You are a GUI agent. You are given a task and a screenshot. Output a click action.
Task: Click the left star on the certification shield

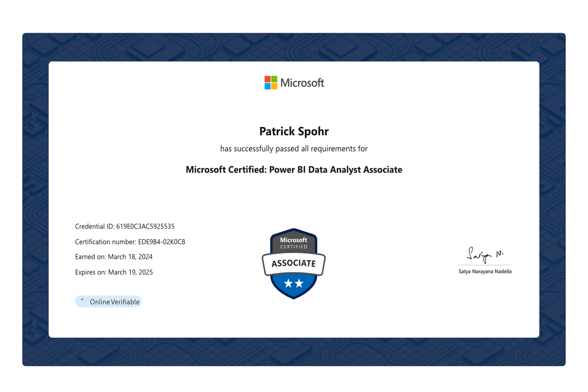288,283
